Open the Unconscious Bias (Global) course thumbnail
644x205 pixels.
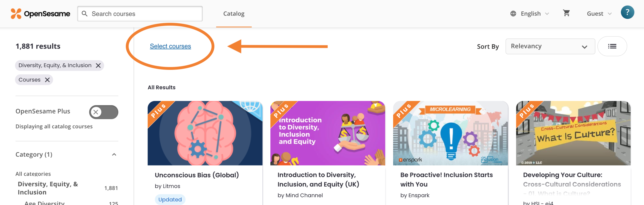tap(205, 133)
